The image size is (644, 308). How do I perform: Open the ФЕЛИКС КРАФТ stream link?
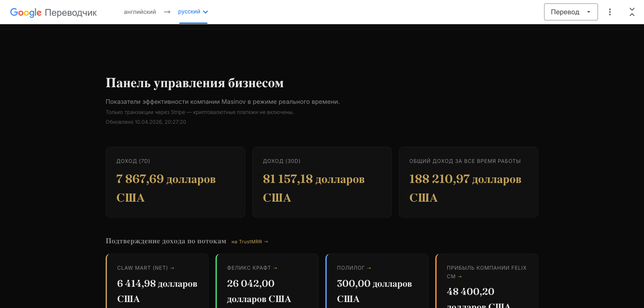253,268
